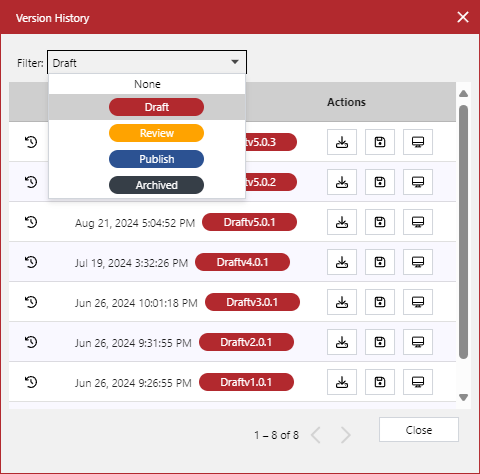The height and width of the screenshot is (474, 480).
Task: Click restore icon for Draftv3.0.1 row
Action: [31, 302]
